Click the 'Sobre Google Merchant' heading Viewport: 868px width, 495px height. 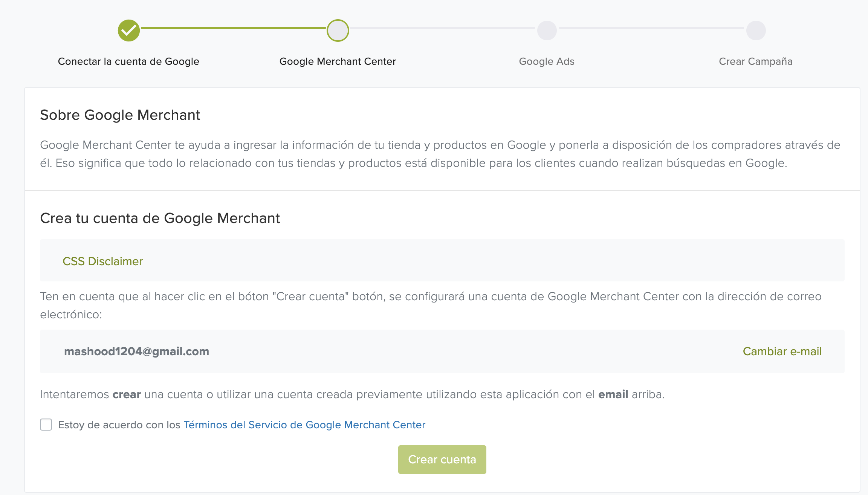[120, 115]
